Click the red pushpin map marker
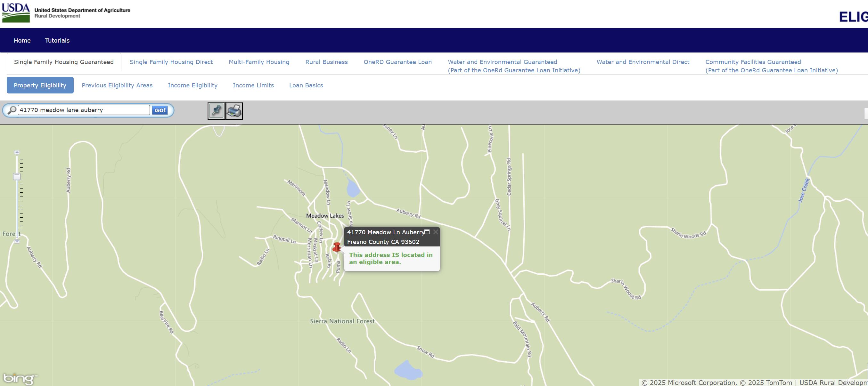 [x=337, y=247]
